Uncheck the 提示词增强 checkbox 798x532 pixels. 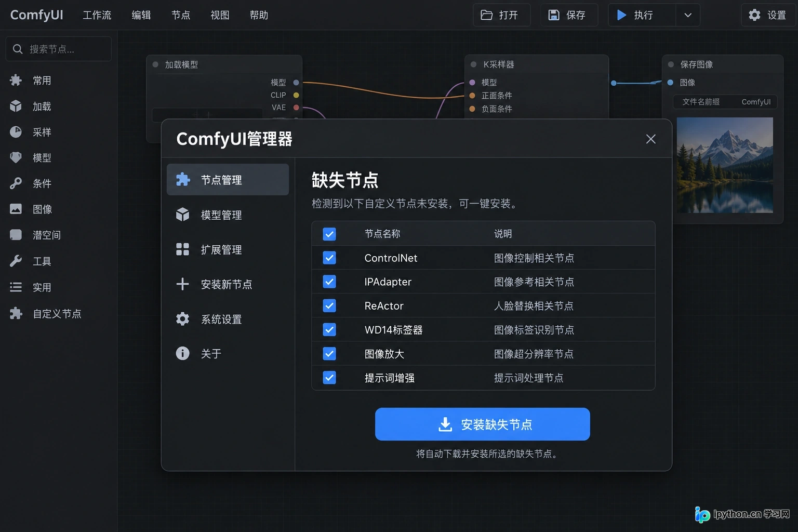point(329,378)
